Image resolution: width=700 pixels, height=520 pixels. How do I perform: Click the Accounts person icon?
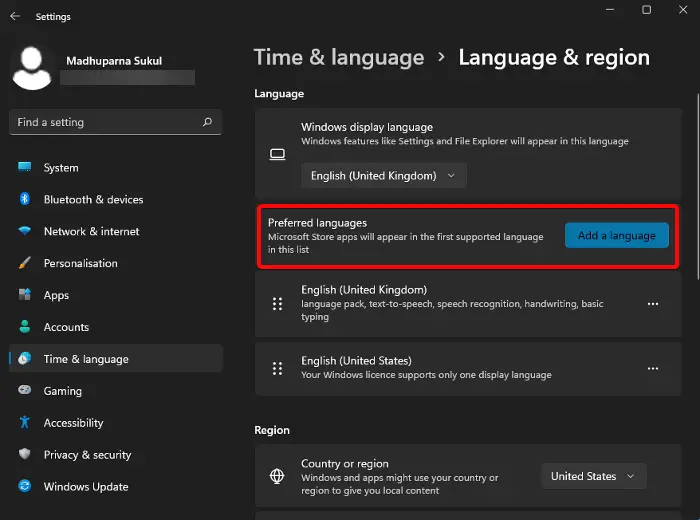pos(25,327)
